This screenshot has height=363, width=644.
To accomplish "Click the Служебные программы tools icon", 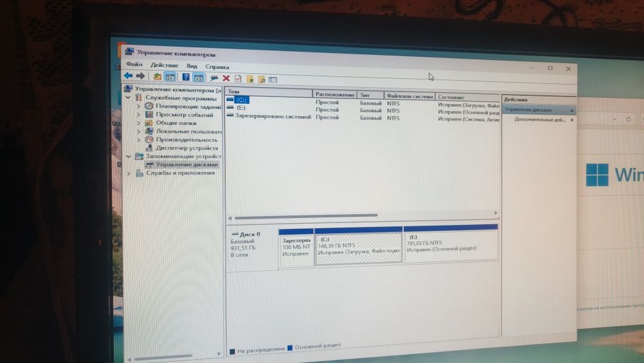I will click(x=139, y=97).
